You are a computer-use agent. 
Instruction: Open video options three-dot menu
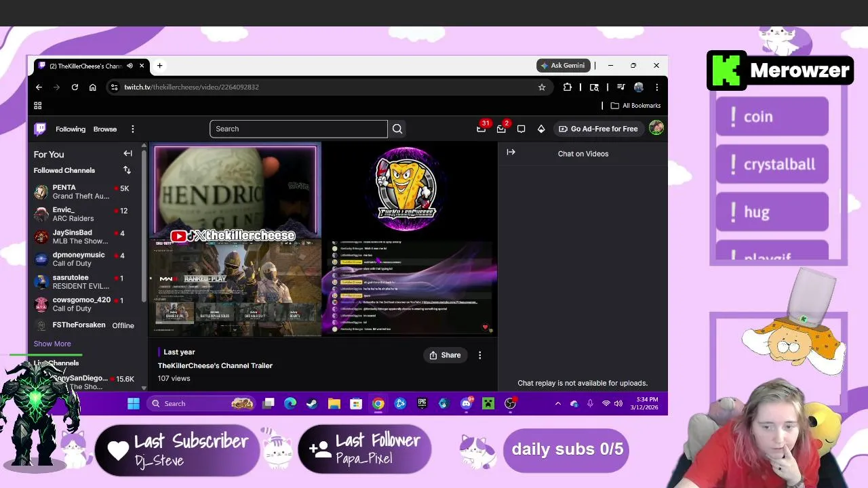479,355
